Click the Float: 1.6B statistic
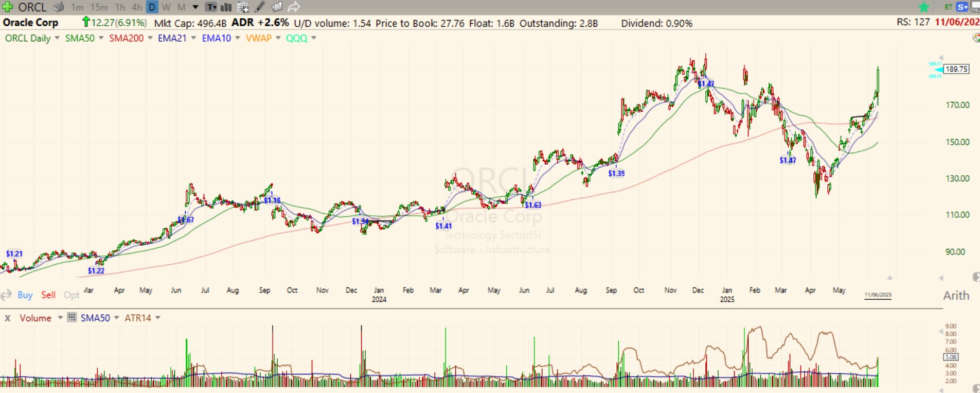Screen dimensions: 980x393 (x=491, y=23)
